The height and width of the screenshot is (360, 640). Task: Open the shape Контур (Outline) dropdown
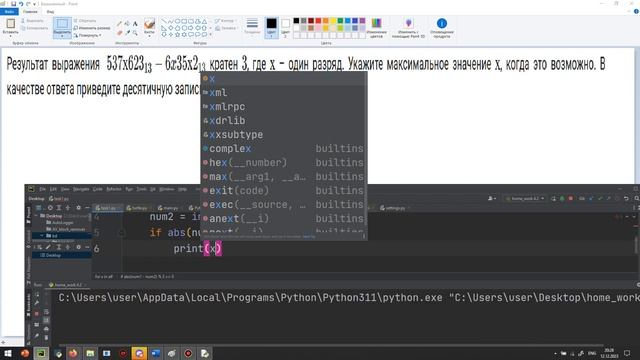pyautogui.click(x=225, y=20)
